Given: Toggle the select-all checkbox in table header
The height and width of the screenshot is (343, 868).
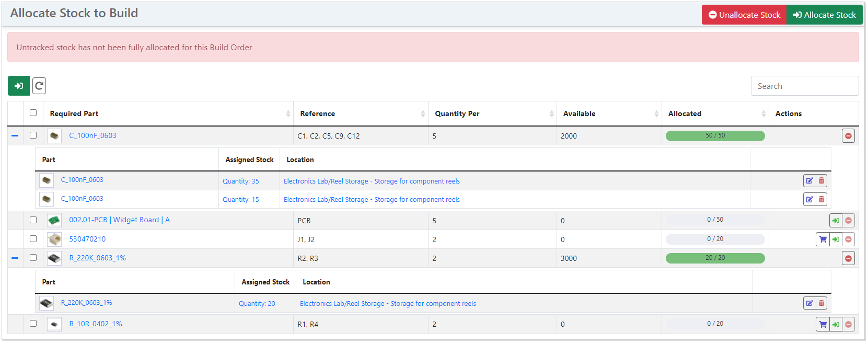Looking at the screenshot, I should [x=33, y=113].
